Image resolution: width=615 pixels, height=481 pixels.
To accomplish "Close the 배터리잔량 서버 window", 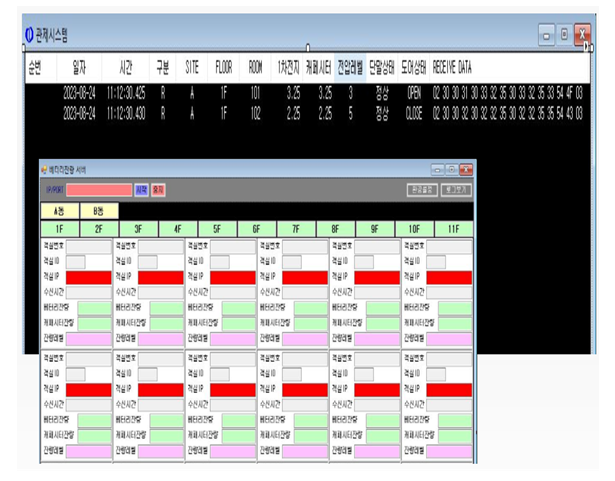I will 466,169.
